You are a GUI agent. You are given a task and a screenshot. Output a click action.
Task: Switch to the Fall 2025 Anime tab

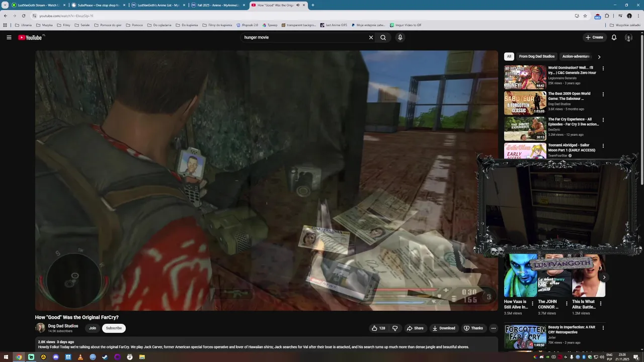tap(218, 5)
